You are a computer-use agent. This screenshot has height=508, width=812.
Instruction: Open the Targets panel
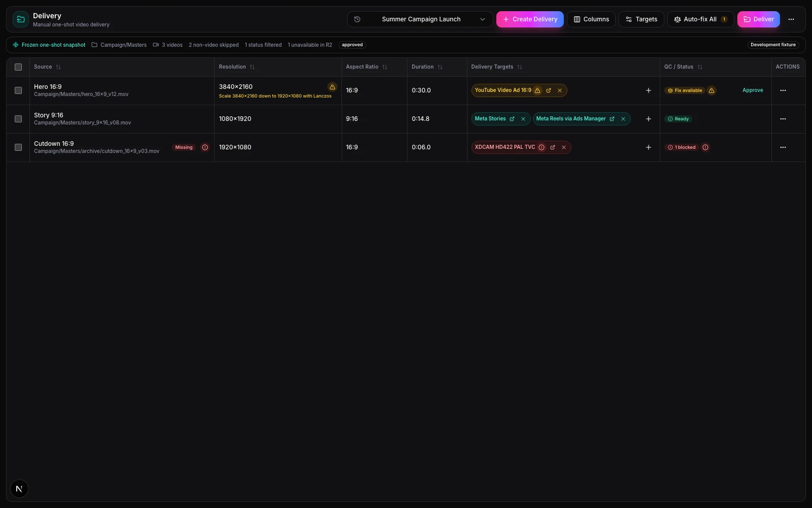point(641,19)
